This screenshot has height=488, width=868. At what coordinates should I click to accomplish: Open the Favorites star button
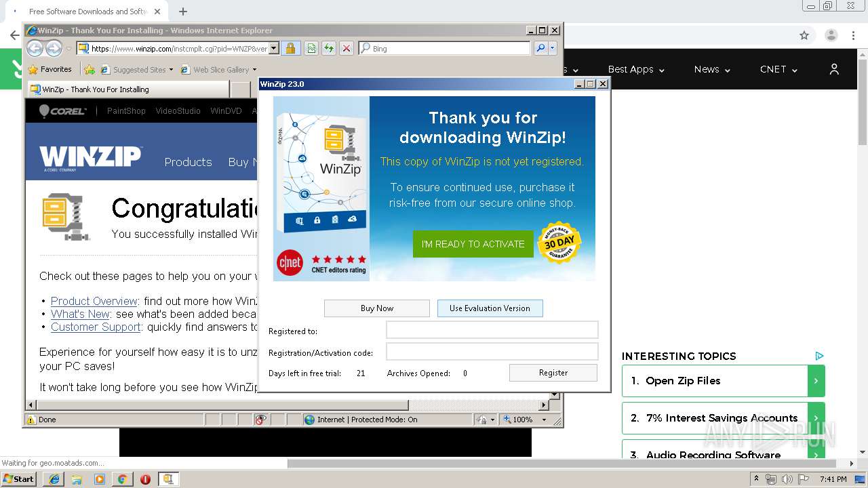coord(50,69)
